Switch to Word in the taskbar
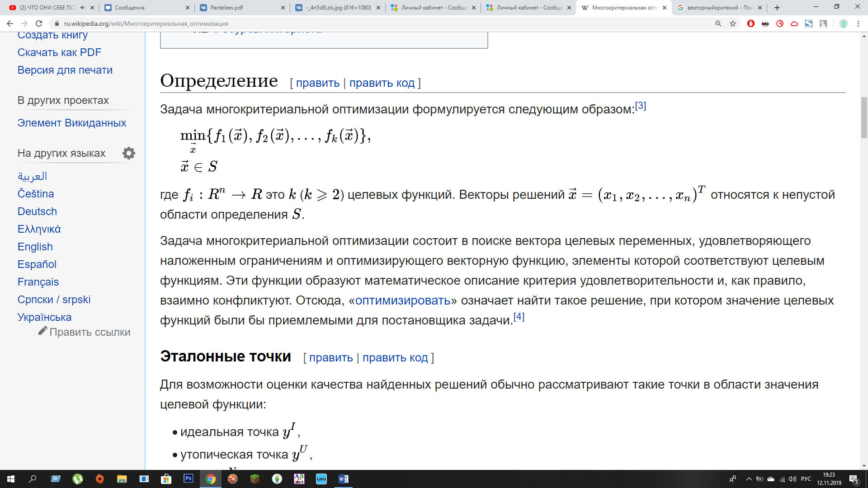Viewport: 868px width, 488px height. [344, 479]
